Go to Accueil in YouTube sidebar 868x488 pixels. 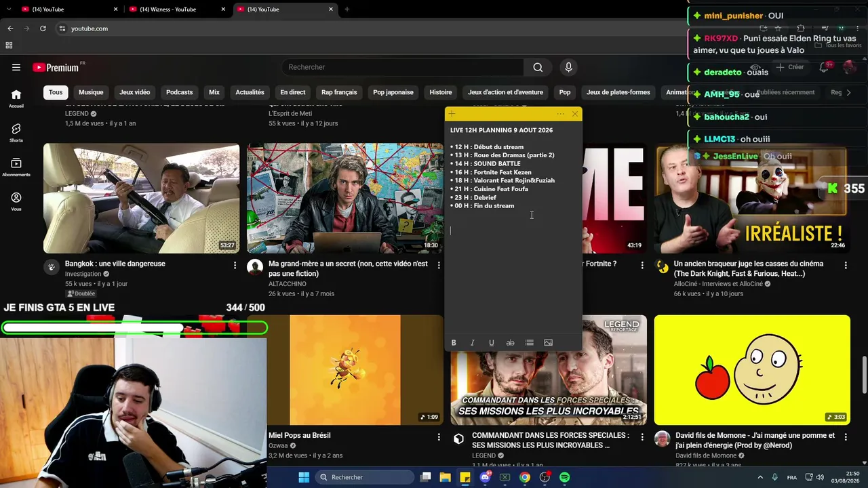coord(16,98)
